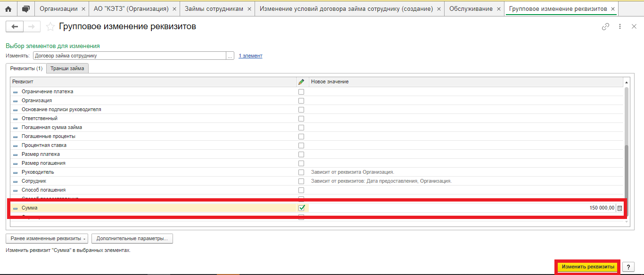Image resolution: width=644 pixels, height=275 pixels.
Task: Check the Сотрудник checkbox
Action: coord(301,181)
